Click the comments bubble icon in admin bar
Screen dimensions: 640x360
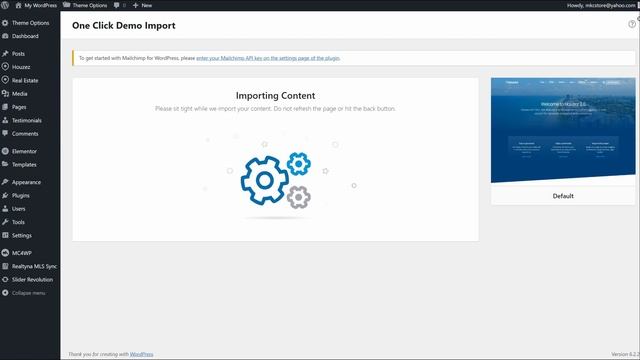[x=117, y=5]
